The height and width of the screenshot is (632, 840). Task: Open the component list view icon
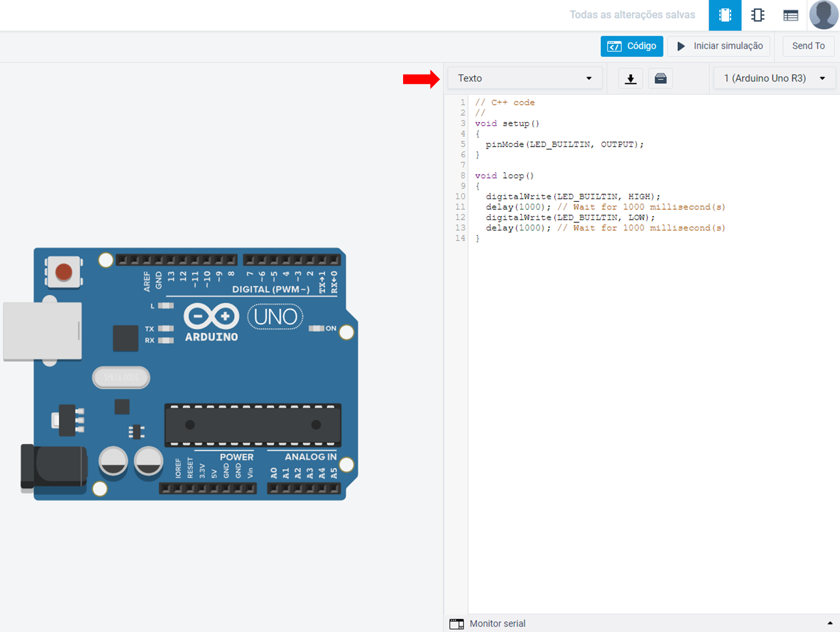coord(791,15)
